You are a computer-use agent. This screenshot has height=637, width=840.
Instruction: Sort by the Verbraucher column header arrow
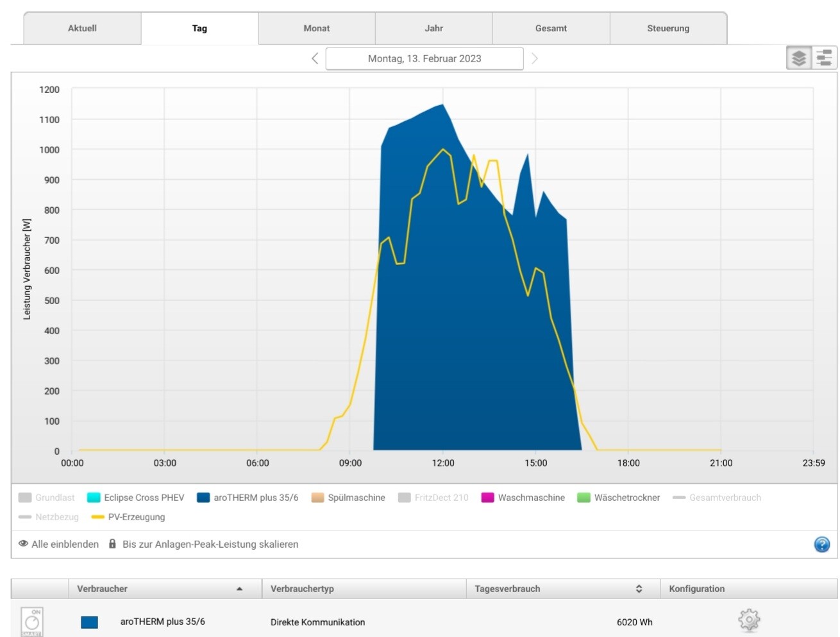pyautogui.click(x=239, y=589)
